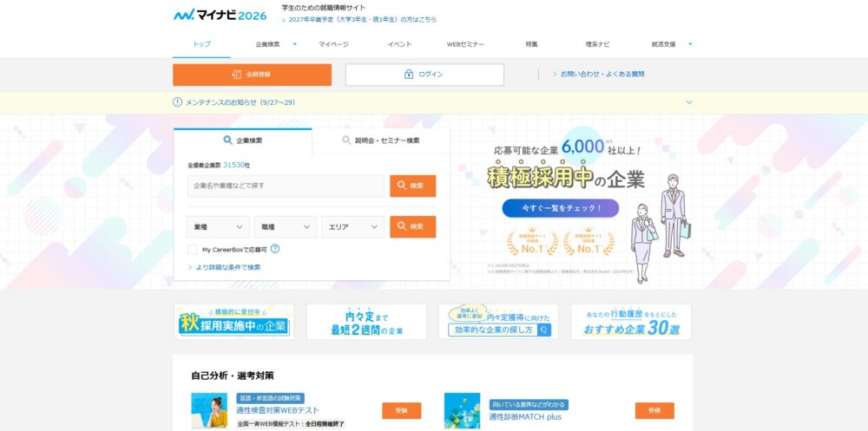Click the maintenance notice exclamation icon
The image size is (868, 431).
pos(177,102)
